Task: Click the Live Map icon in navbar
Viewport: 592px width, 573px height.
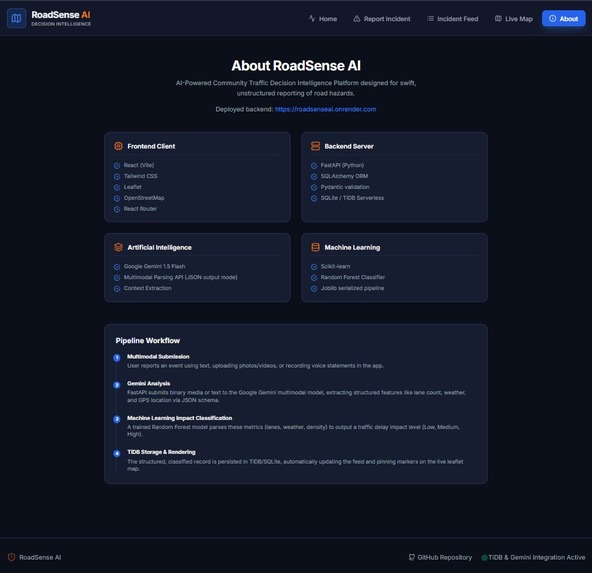Action: point(498,18)
